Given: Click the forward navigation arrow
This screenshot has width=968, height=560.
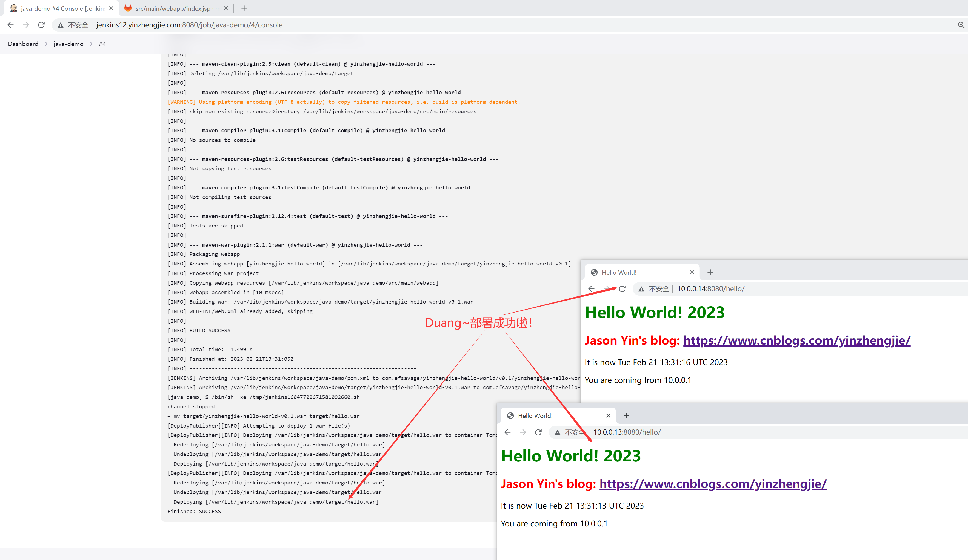Looking at the screenshot, I should coord(26,25).
